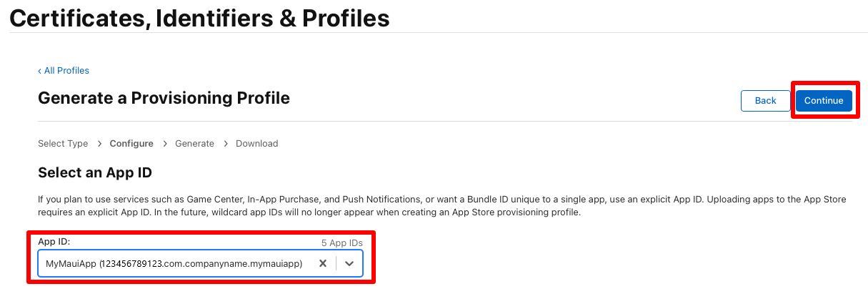Click chevron between Select Type and Configure

pyautogui.click(x=99, y=144)
